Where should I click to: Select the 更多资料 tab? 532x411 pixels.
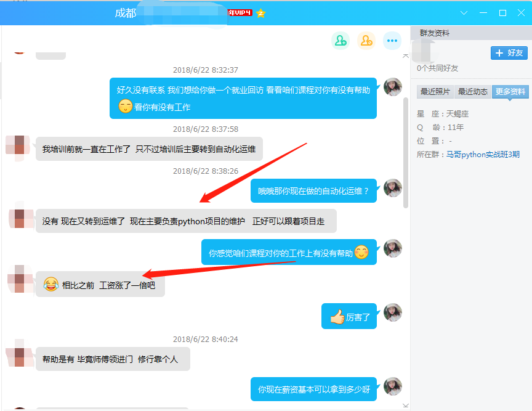[510, 92]
